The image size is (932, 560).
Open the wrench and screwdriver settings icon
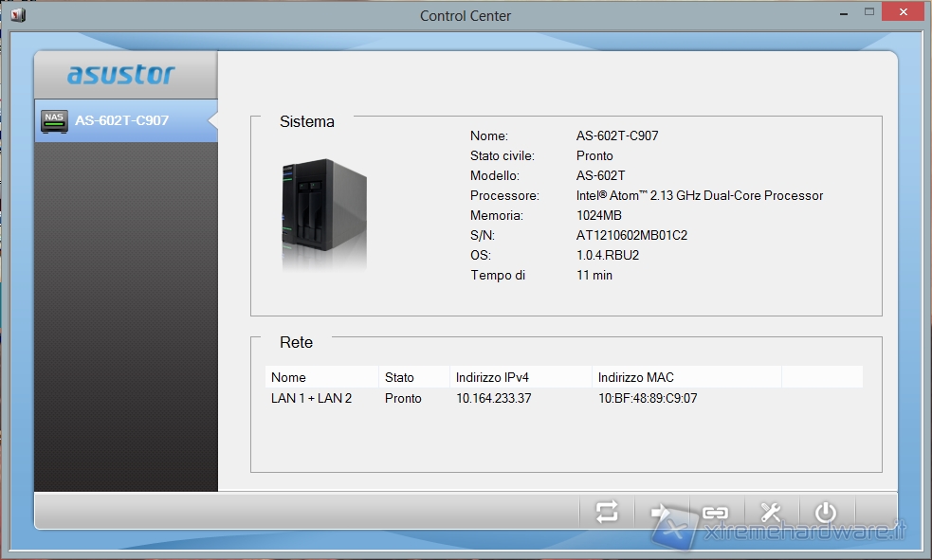pos(771,513)
